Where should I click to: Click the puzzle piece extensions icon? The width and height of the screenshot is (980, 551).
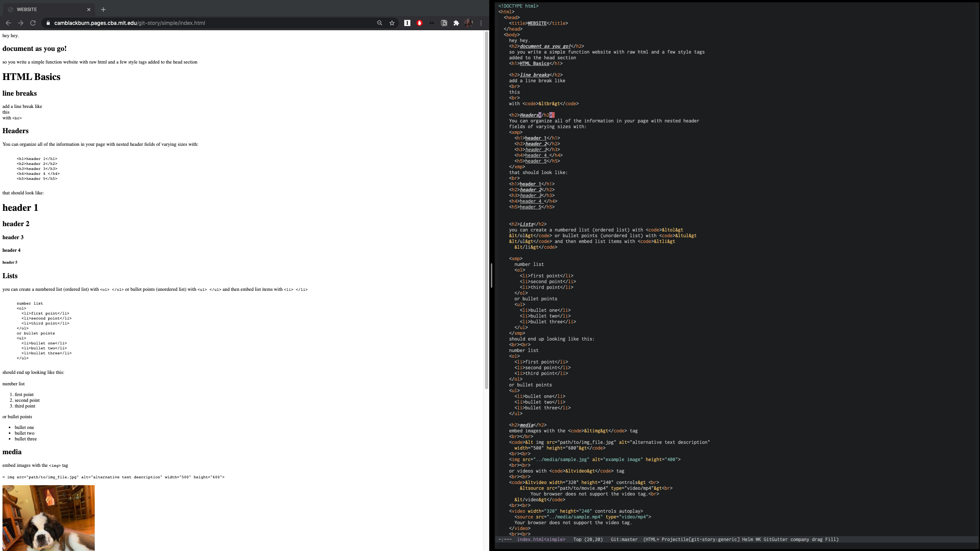point(456,23)
